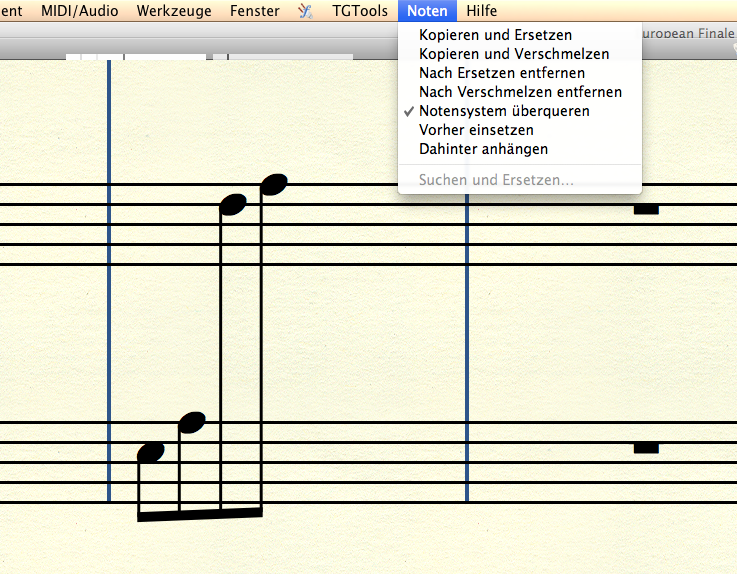Viewport: 737px width, 574px height.
Task: Click the whole rest in lower staff
Action: [646, 448]
